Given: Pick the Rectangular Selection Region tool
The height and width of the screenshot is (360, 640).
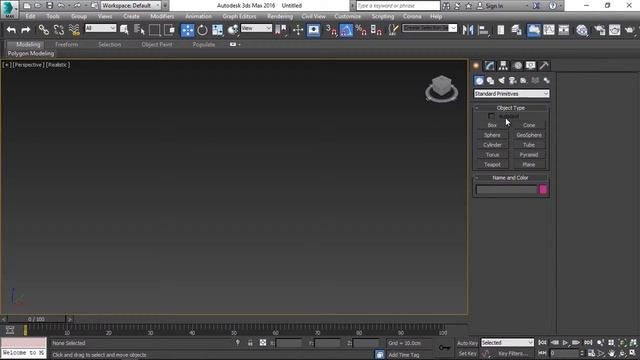Looking at the screenshot, I should (x=154, y=30).
